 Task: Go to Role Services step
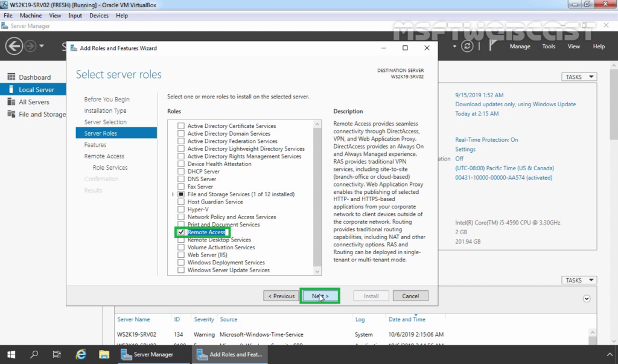click(x=110, y=168)
